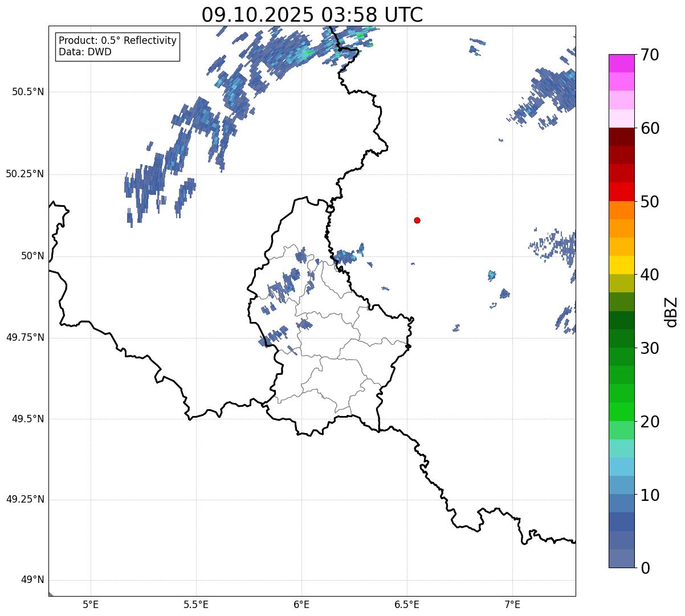Image resolution: width=685 pixels, height=616 pixels.
Task: Click the colorbar 30 tick label
Action: (649, 348)
